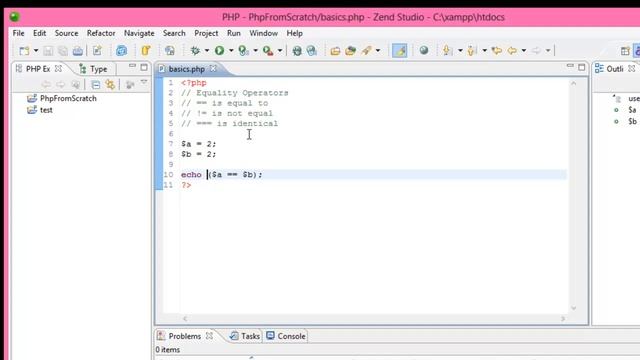Click the Debug bug icon
The image size is (640, 360).
[195, 51]
